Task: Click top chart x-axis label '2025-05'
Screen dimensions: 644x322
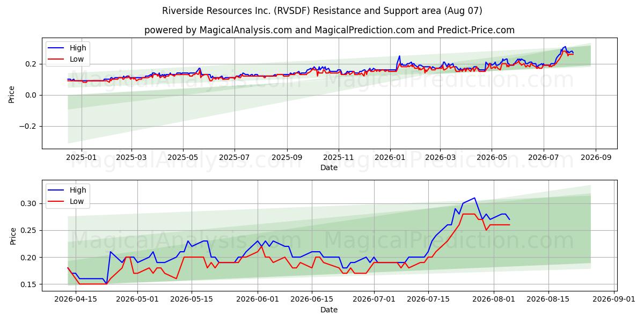Action: (x=183, y=157)
